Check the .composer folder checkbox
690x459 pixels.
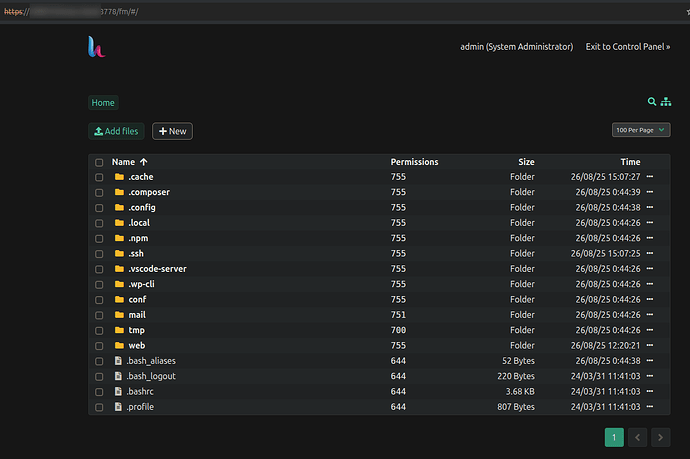tap(99, 193)
